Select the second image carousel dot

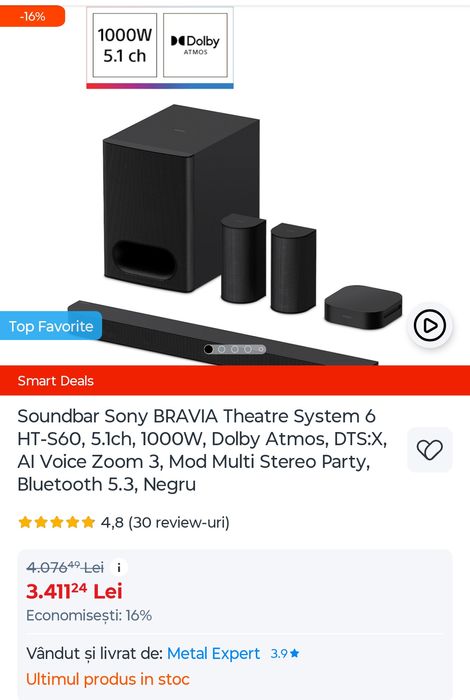[221, 349]
